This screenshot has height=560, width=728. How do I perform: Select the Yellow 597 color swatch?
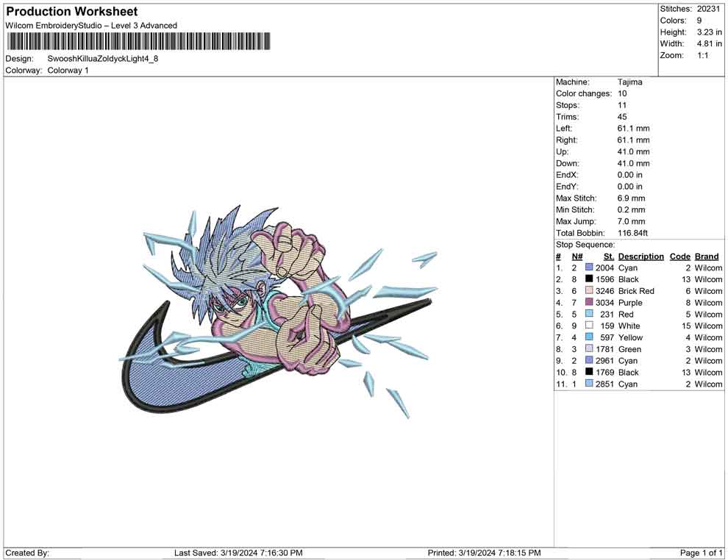pyautogui.click(x=589, y=337)
